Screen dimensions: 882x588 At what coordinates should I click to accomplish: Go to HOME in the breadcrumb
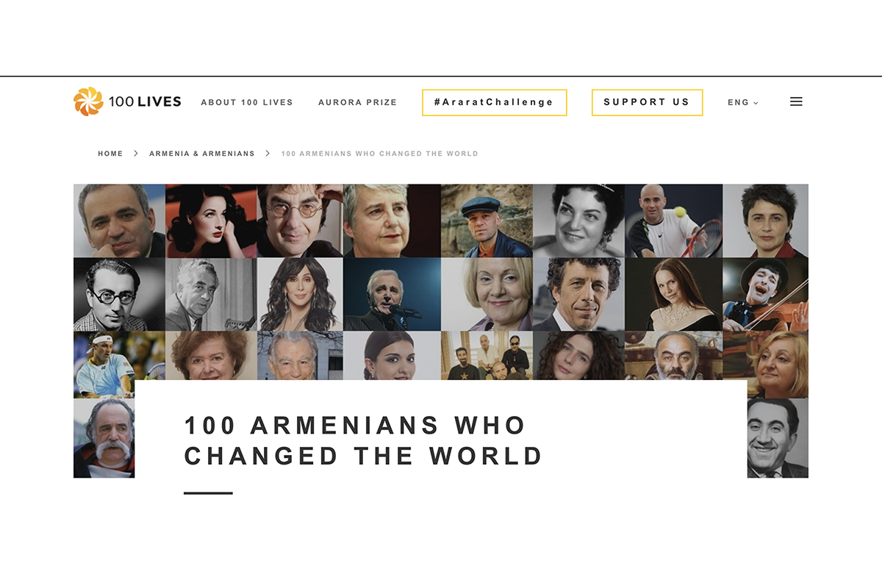110,154
